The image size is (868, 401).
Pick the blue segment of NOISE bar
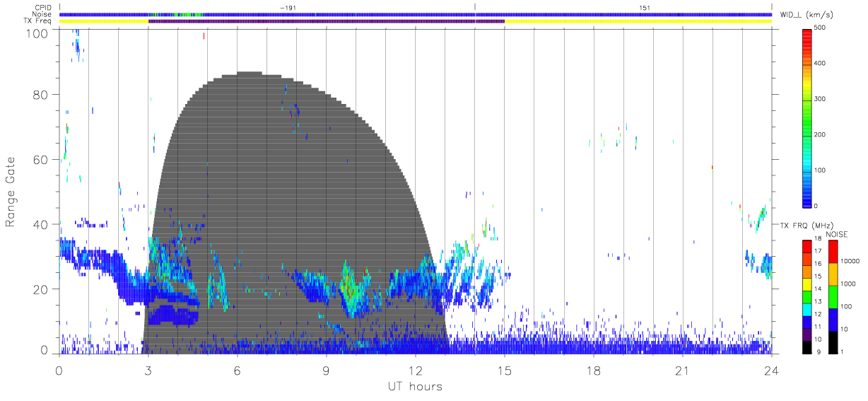[833, 318]
